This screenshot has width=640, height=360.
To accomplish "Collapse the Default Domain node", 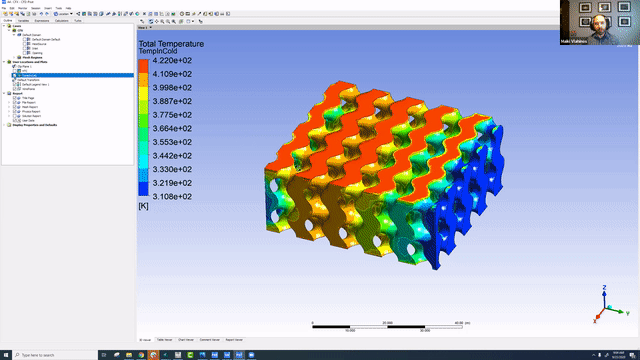I will tap(14, 35).
